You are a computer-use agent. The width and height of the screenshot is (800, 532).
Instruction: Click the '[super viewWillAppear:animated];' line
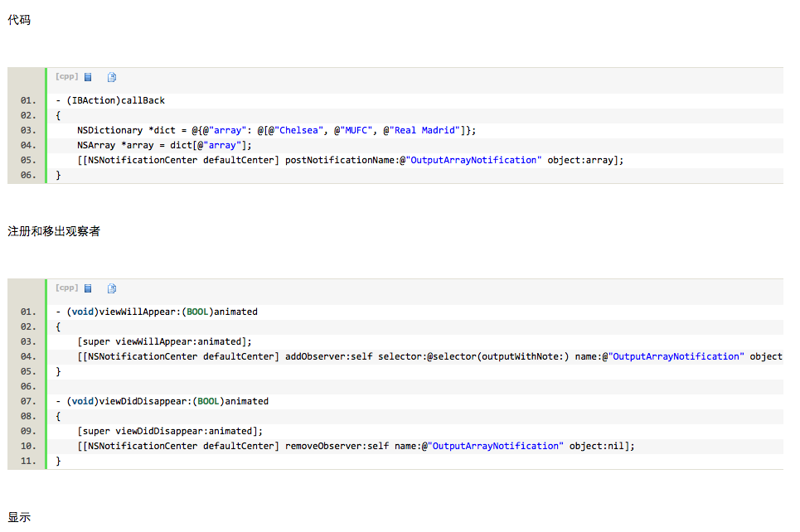tap(164, 341)
